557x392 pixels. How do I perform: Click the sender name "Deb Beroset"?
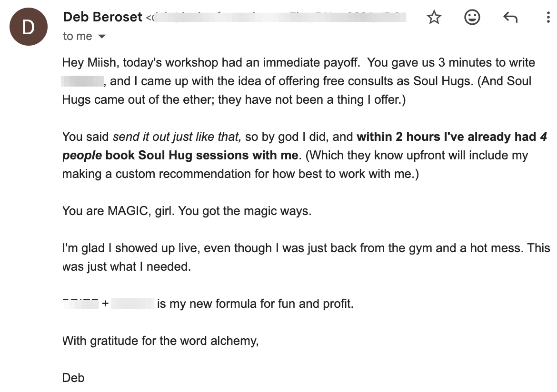coord(102,17)
